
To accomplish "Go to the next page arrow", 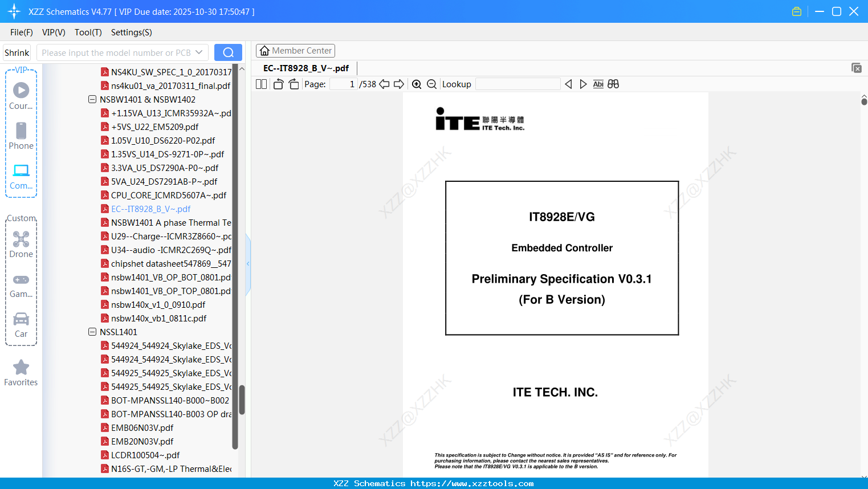I will [399, 84].
